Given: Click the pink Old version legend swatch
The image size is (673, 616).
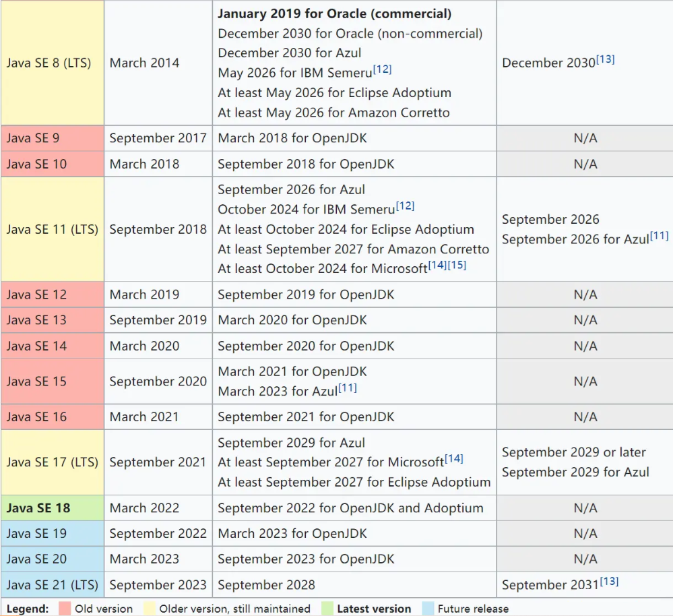Looking at the screenshot, I should 65,609.
